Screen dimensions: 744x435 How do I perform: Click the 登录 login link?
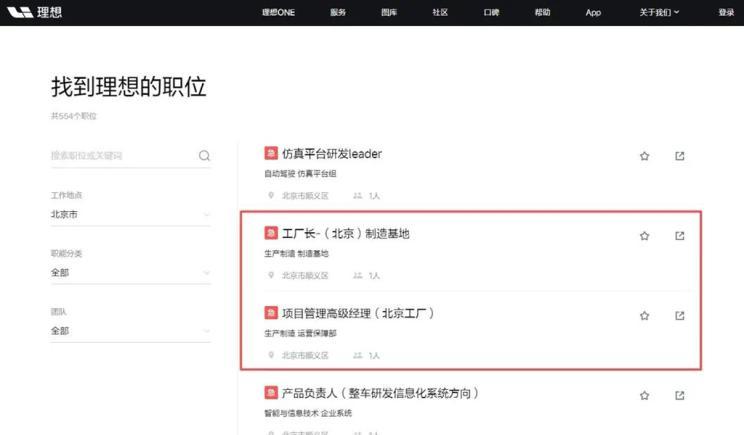click(x=726, y=12)
